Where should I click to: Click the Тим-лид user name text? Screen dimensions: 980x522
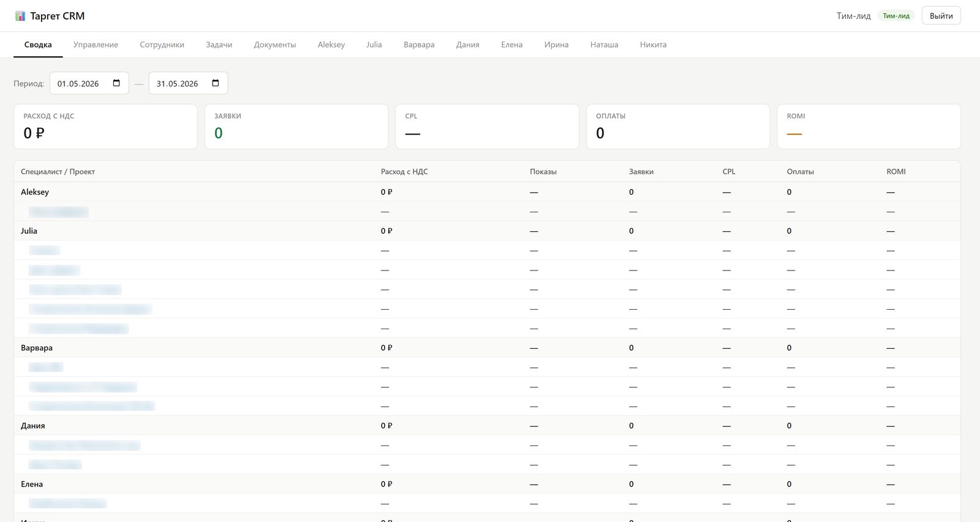coord(853,16)
